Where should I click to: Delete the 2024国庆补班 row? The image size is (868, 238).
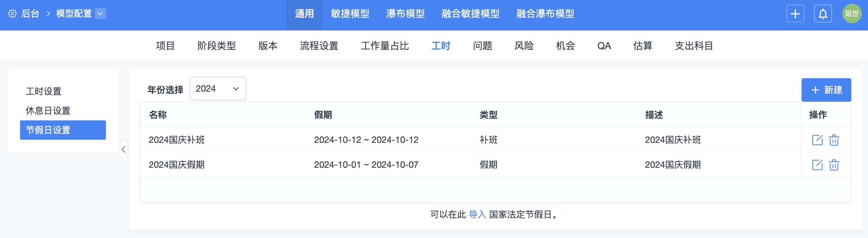pyautogui.click(x=834, y=140)
